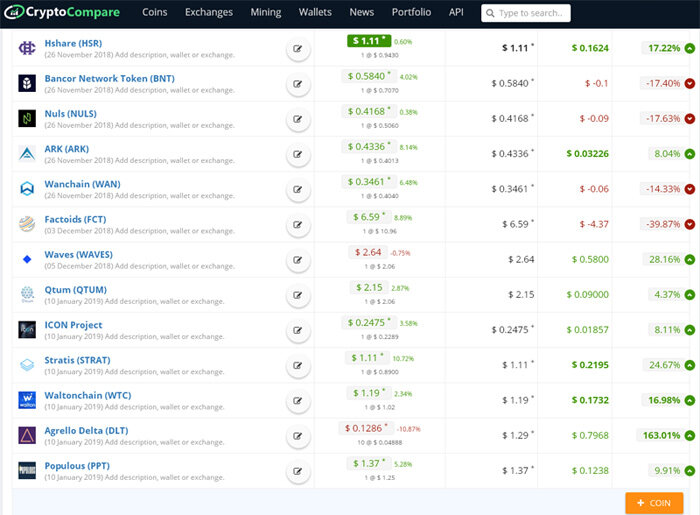Edit the Waltonchain (WTC) entry

[298, 401]
